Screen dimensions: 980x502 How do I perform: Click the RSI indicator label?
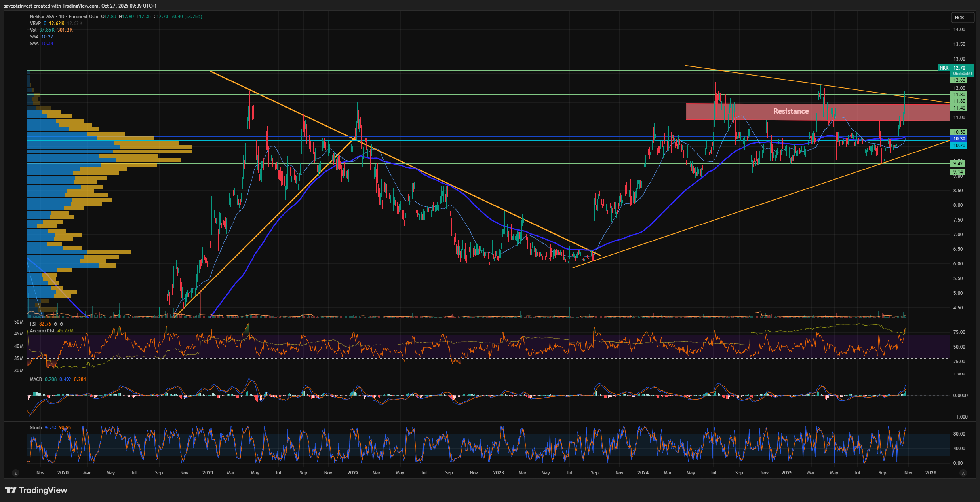pos(33,324)
